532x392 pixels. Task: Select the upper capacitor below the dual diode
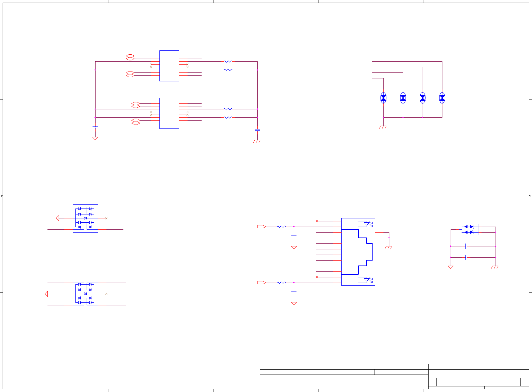tap(466, 246)
